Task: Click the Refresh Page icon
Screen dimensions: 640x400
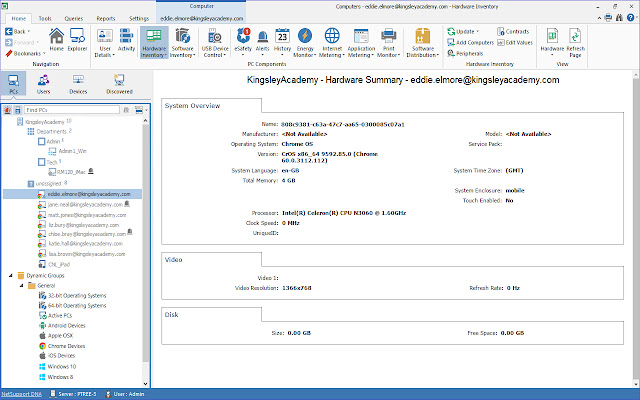Action: pos(575,42)
